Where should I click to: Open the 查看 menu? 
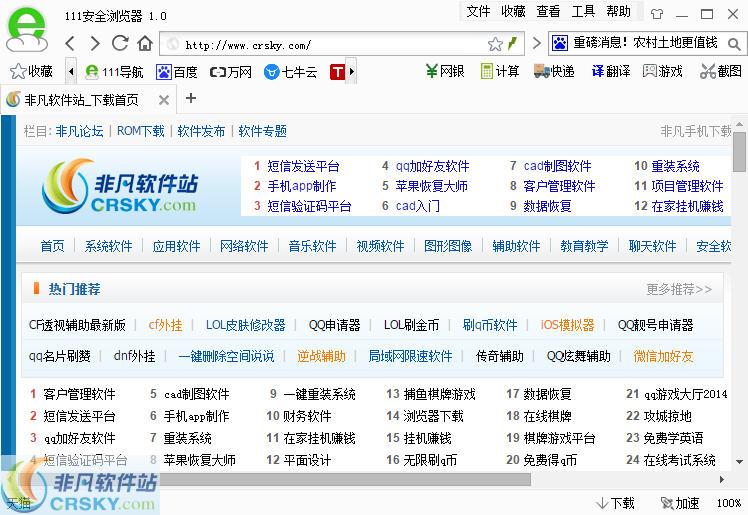pyautogui.click(x=548, y=11)
